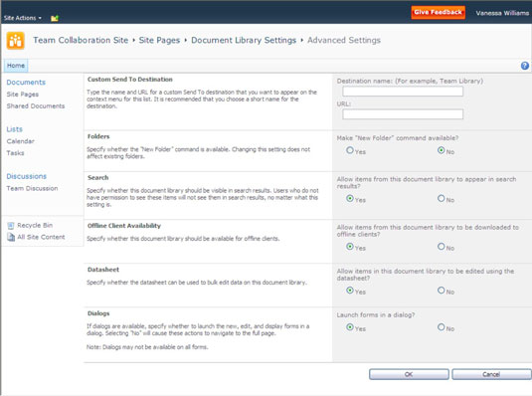Open the Site Actions dropdown menu

pos(23,18)
